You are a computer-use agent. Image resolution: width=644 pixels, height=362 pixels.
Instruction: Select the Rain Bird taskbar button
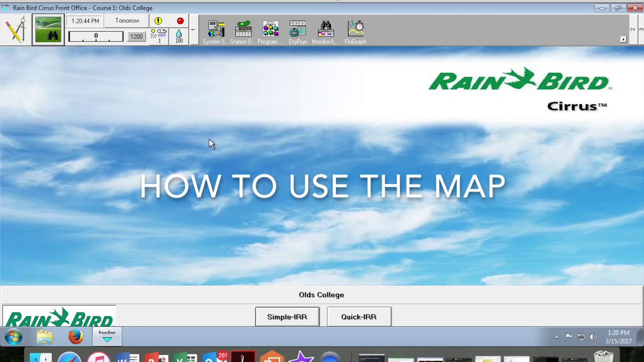pos(107,337)
